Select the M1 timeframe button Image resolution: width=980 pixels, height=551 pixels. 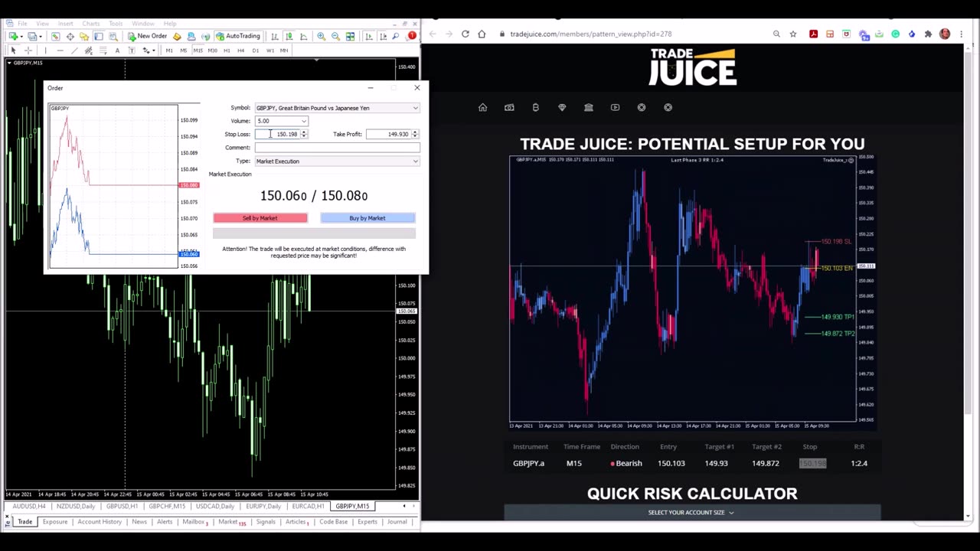(x=169, y=51)
